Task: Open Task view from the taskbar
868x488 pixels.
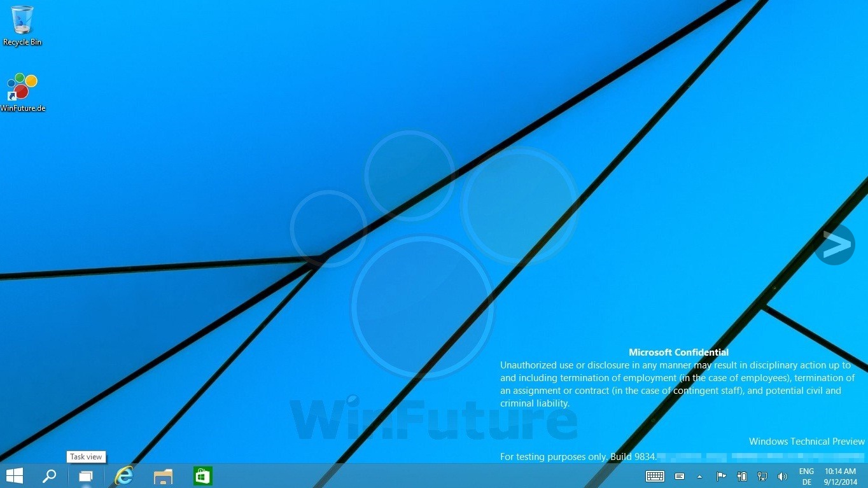Action: coord(85,476)
